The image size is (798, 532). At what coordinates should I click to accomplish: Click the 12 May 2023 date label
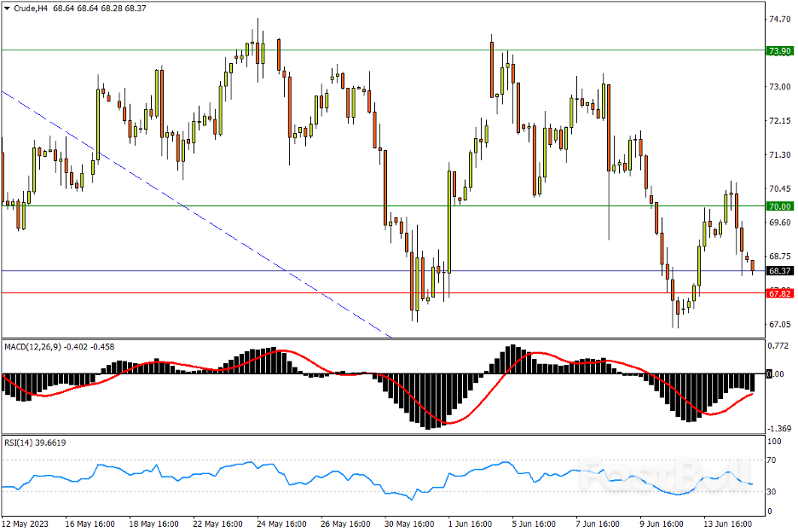25,523
